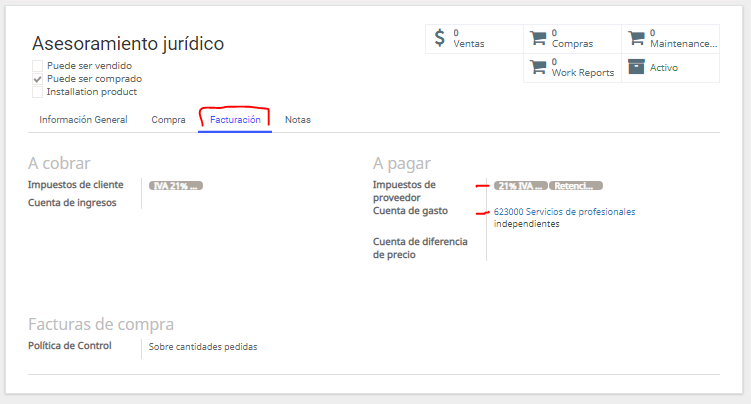Viewport: 751px width, 404px height.
Task: Click the Política de Control label
Action: [69, 346]
